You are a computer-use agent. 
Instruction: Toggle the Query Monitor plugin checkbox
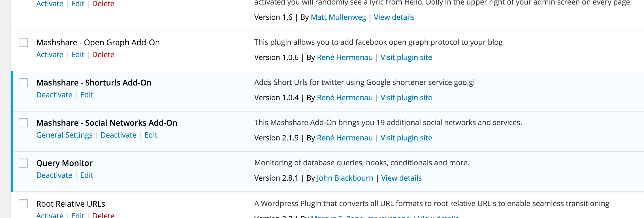[23, 163]
